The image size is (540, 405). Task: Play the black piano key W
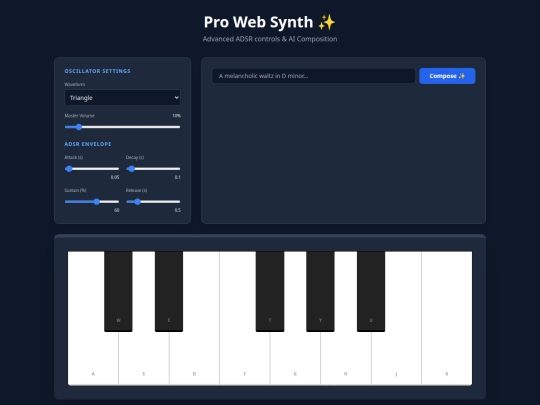pos(118,291)
